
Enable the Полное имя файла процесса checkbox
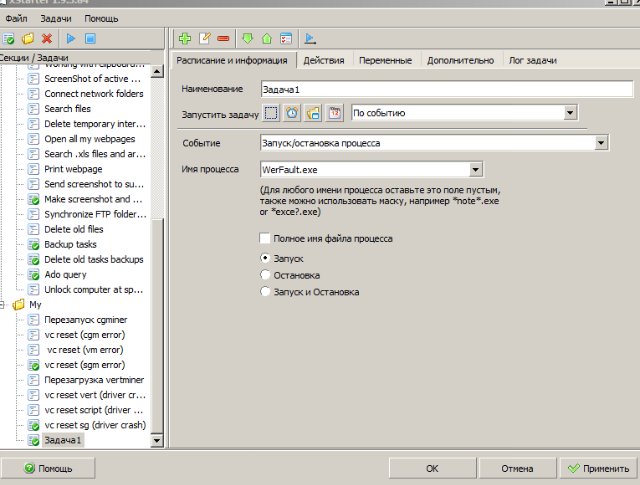(x=265, y=239)
